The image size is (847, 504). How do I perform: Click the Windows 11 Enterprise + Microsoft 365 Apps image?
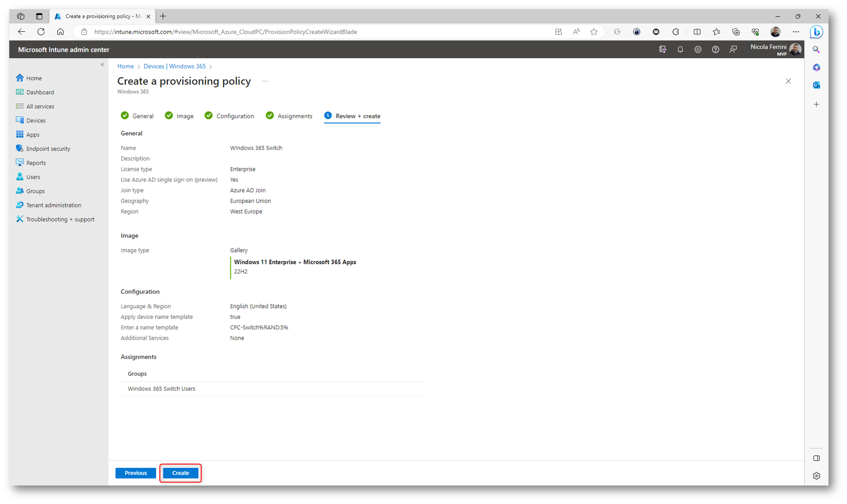click(x=295, y=262)
